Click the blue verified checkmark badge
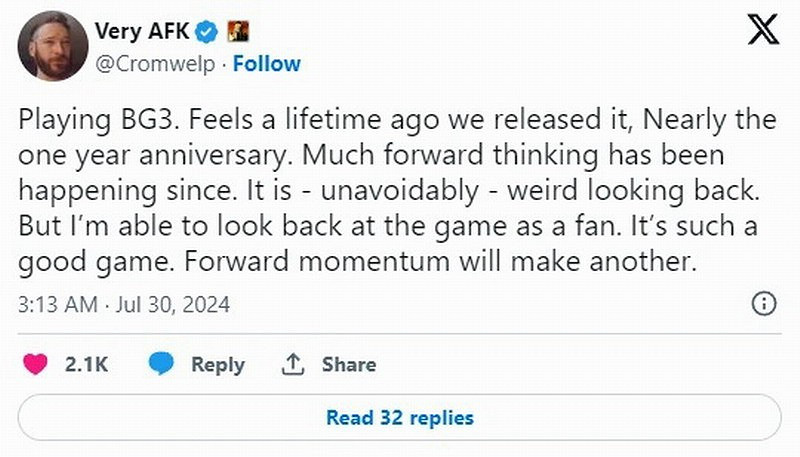Image resolution: width=800 pixels, height=457 pixels. 206,32
